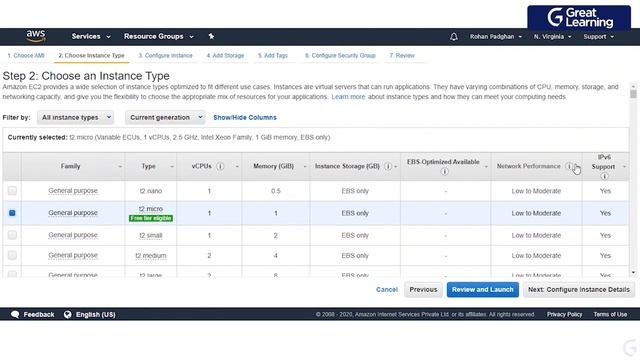Select the t2.nano instance checkbox
The width and height of the screenshot is (640, 360).
point(12,191)
